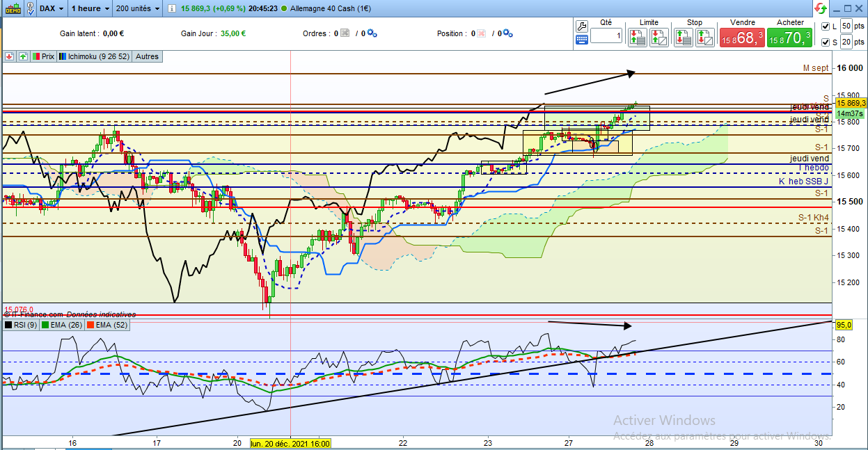Open the 200 unités history dropdown
This screenshot has width=868, height=450.
(x=136, y=8)
